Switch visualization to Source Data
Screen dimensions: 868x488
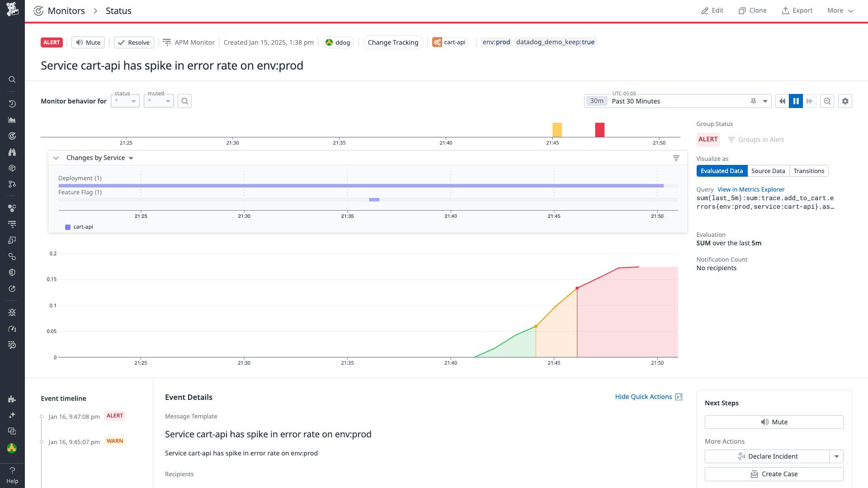pyautogui.click(x=768, y=171)
